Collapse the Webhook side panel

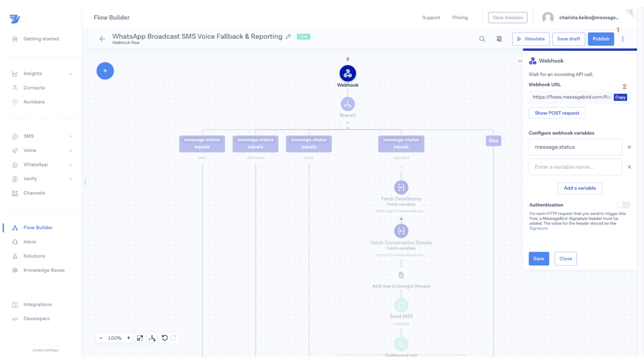pos(520,61)
